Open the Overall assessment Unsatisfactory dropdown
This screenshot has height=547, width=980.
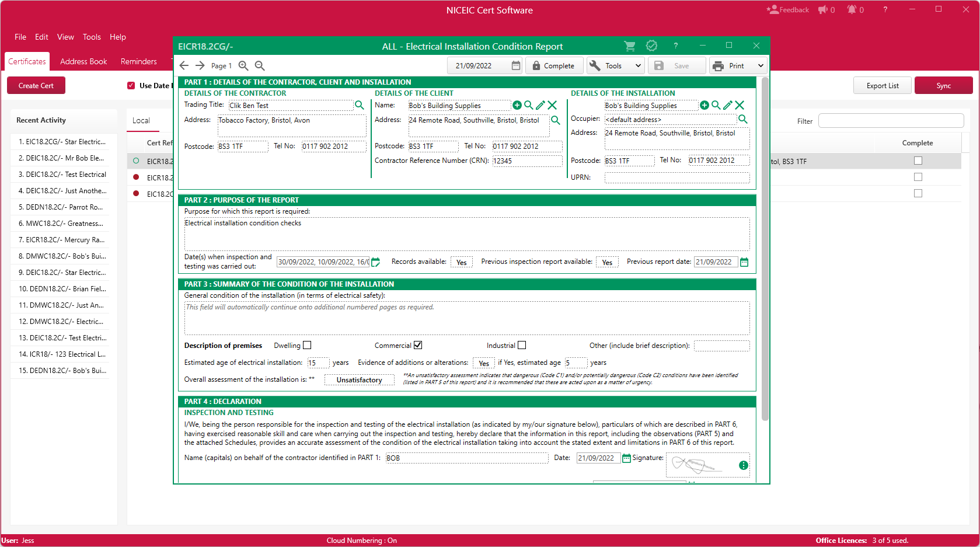coord(359,380)
